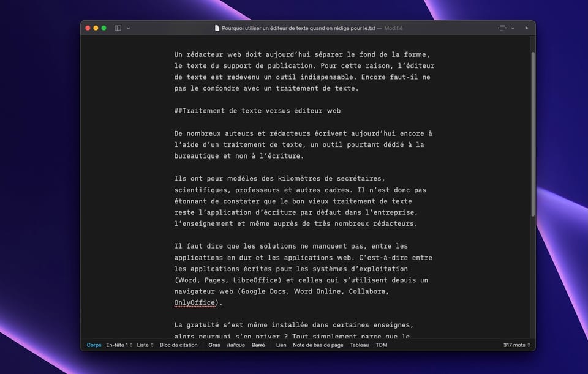The width and height of the screenshot is (588, 374).
Task: Insert table of contents with TDM
Action: pyautogui.click(x=381, y=345)
